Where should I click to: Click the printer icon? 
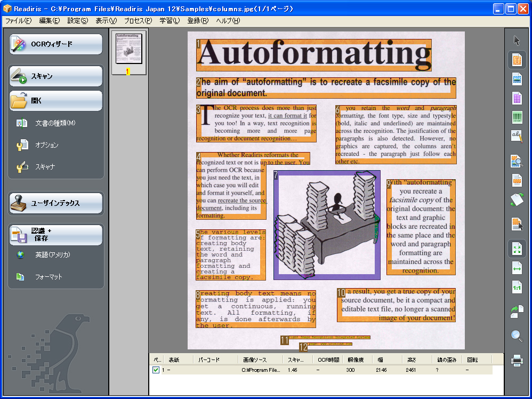(x=517, y=361)
